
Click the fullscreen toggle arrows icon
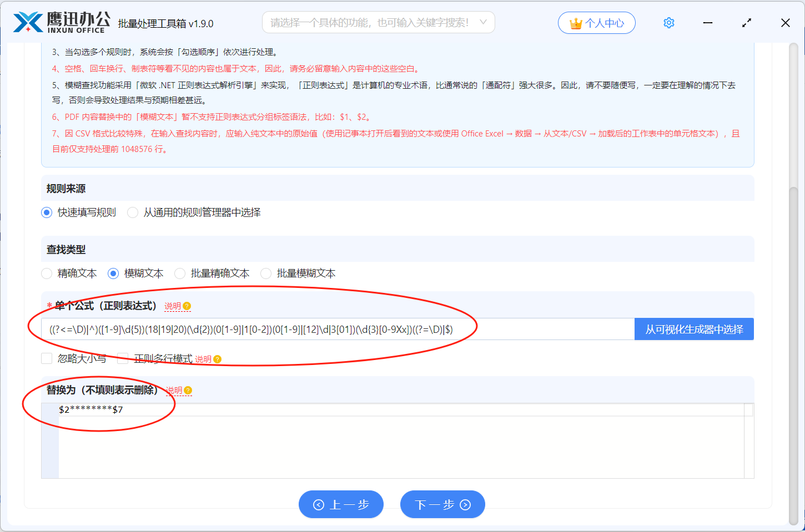[x=746, y=23]
